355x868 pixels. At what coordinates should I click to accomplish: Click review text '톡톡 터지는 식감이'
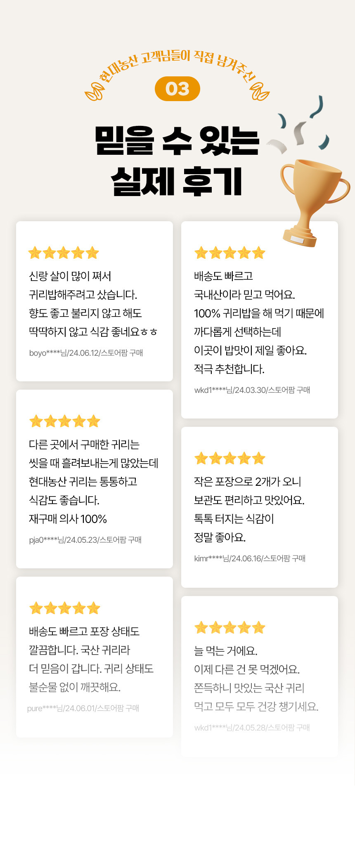pos(234,518)
